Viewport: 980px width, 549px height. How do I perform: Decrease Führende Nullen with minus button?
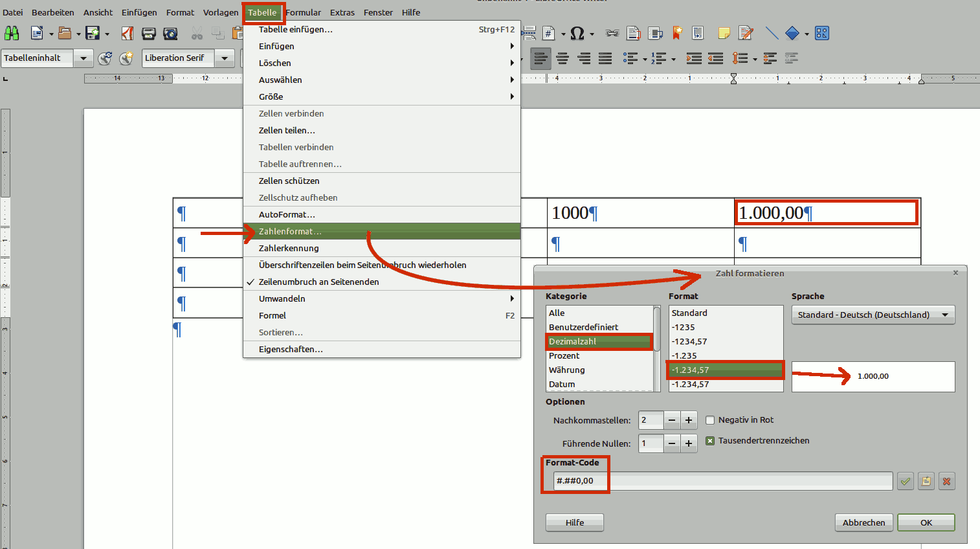tap(672, 443)
